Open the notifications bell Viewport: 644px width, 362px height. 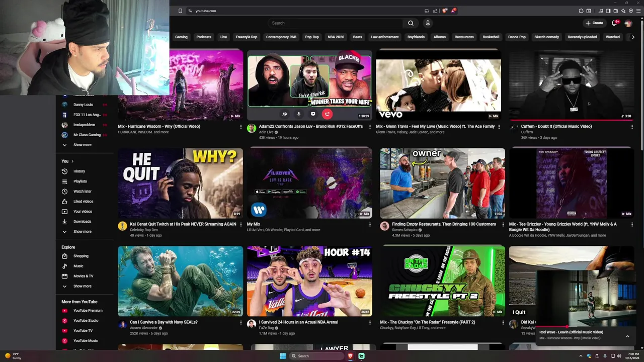click(x=614, y=23)
